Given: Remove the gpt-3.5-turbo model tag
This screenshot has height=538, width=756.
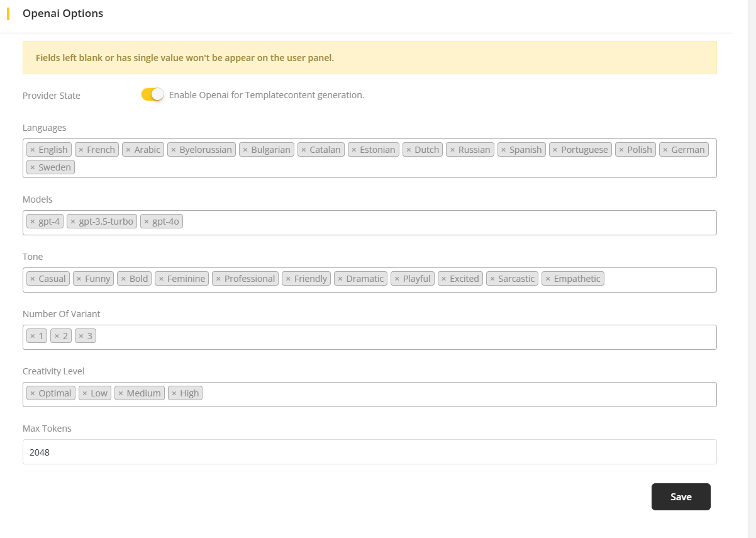Looking at the screenshot, I should [73, 221].
